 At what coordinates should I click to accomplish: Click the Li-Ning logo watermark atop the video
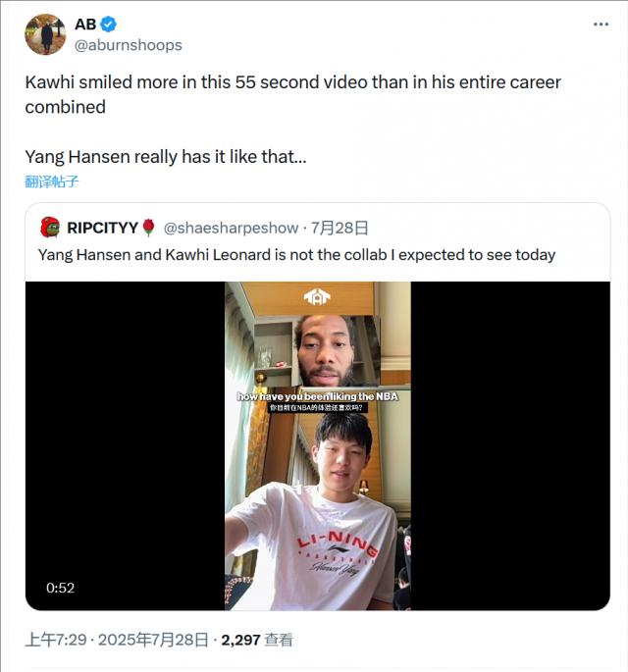317,296
